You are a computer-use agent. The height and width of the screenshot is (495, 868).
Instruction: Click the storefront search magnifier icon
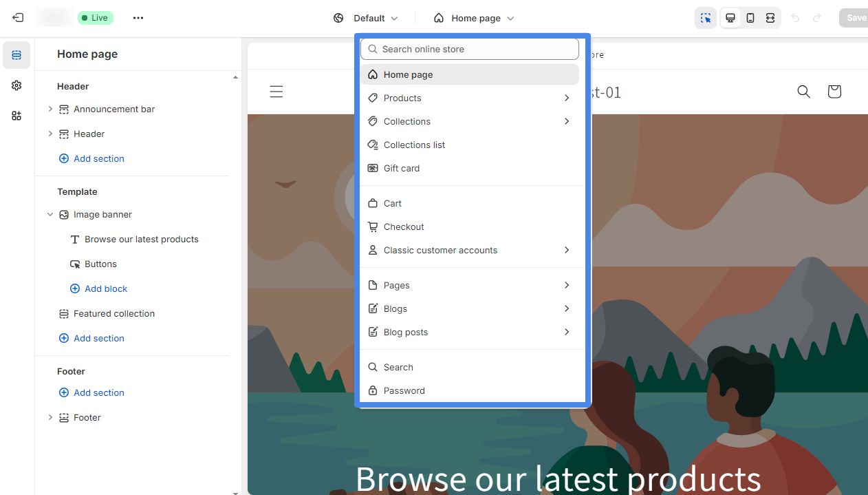click(x=803, y=92)
